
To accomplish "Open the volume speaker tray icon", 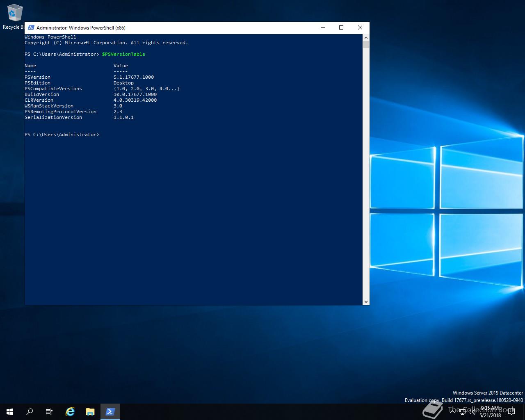I will (472, 411).
